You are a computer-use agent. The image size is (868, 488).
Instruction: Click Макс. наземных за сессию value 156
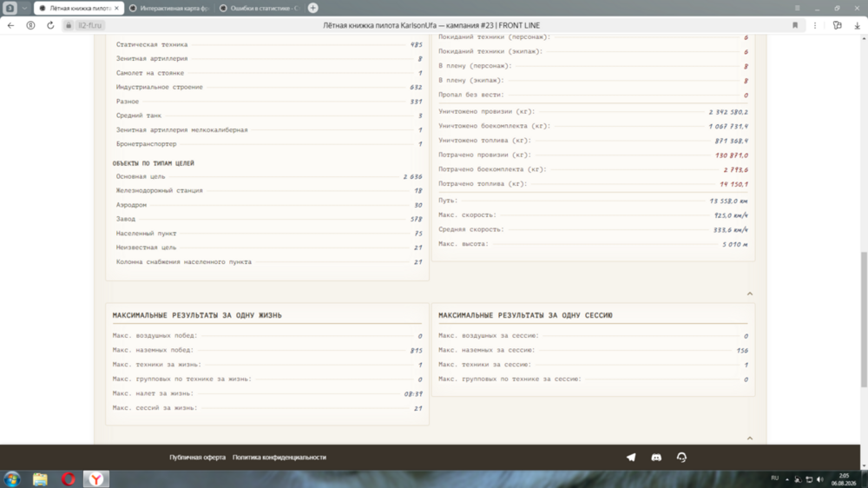click(742, 351)
